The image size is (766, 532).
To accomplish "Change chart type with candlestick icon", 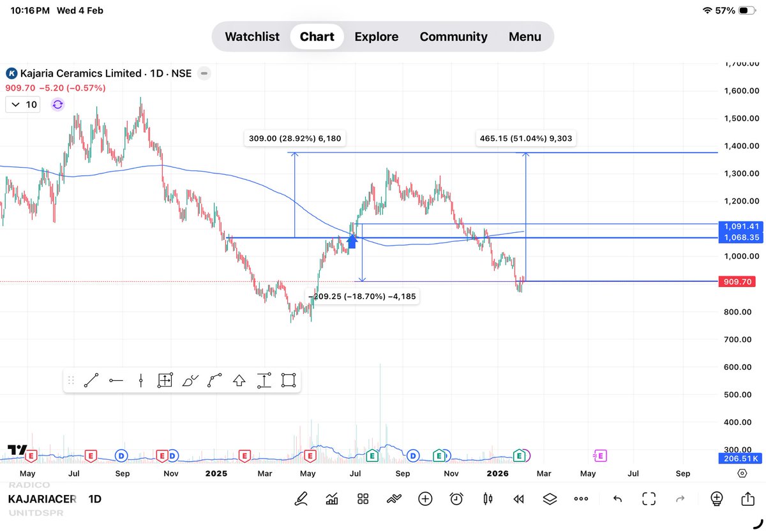I will [x=488, y=499].
